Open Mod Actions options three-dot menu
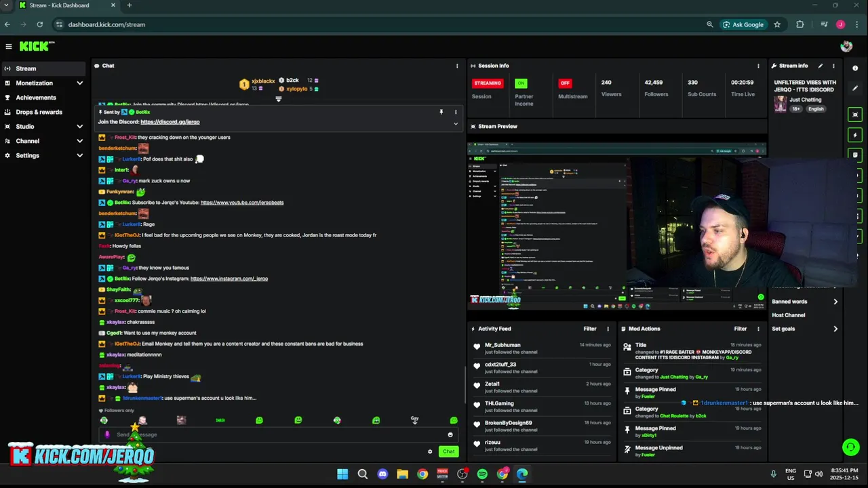Image resolution: width=868 pixels, height=488 pixels. point(758,329)
